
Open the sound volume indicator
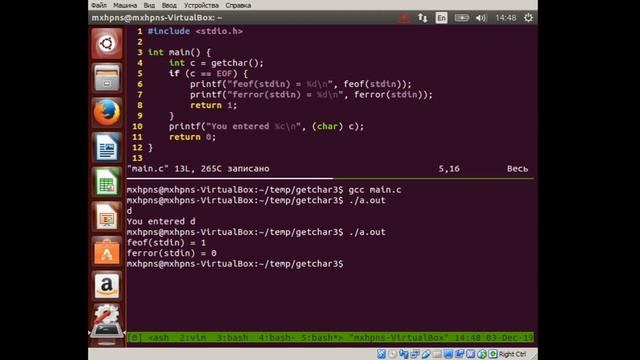[481, 18]
